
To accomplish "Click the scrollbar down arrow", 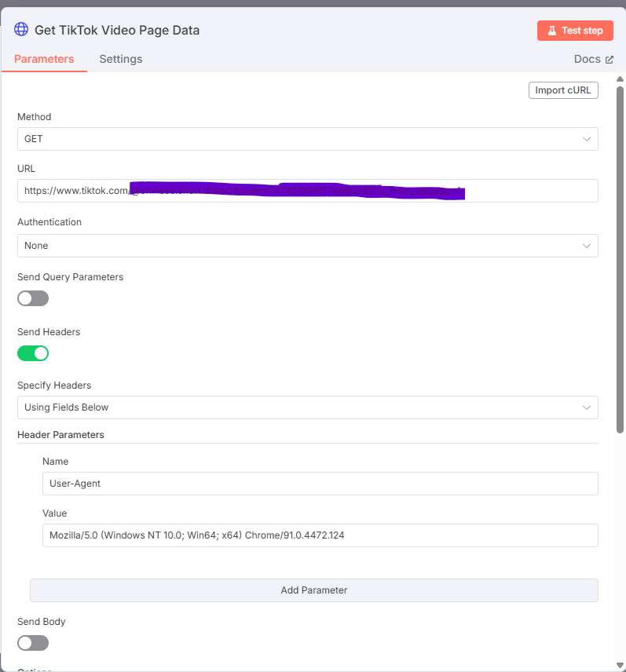I will point(620,665).
